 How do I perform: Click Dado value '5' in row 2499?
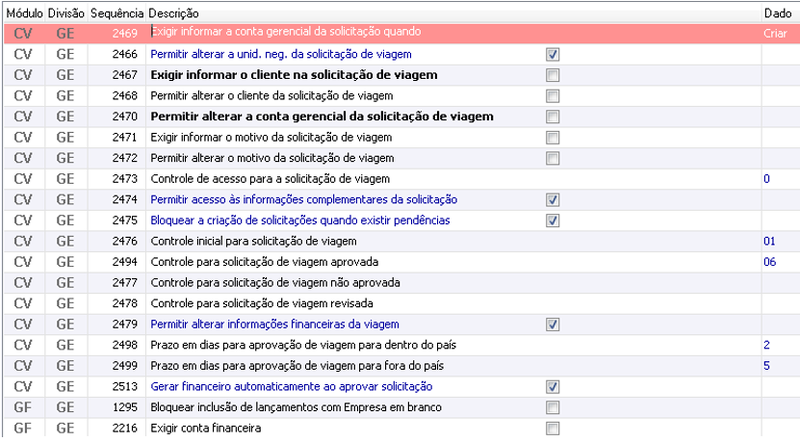click(766, 366)
